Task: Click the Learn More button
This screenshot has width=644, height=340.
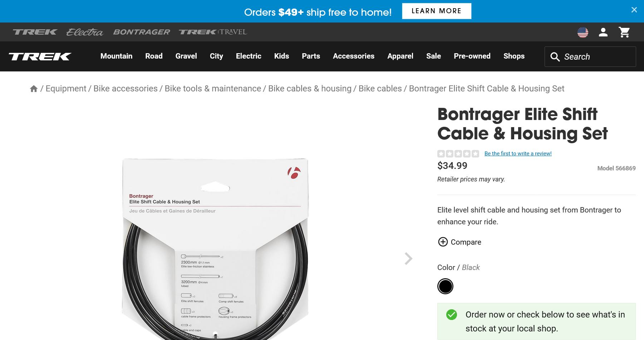Action: (x=436, y=11)
